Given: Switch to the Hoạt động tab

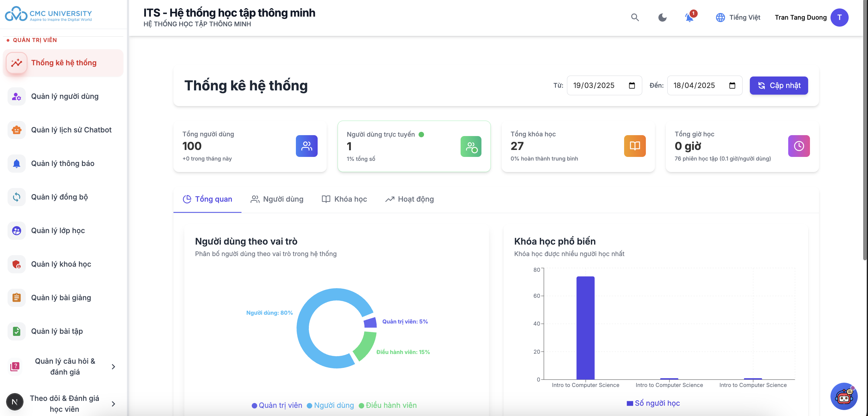Looking at the screenshot, I should [x=410, y=199].
